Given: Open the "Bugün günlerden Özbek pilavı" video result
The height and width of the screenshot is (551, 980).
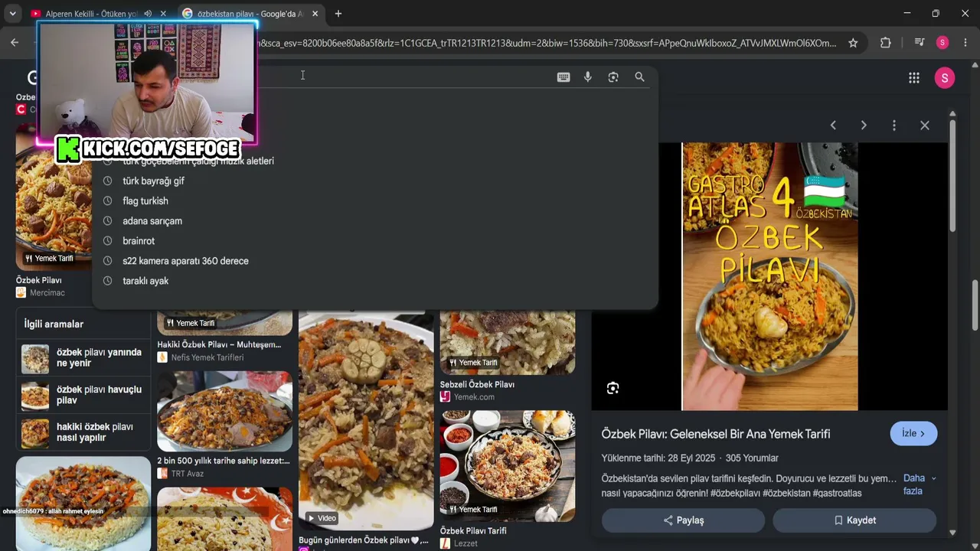Looking at the screenshot, I should coord(363,540).
